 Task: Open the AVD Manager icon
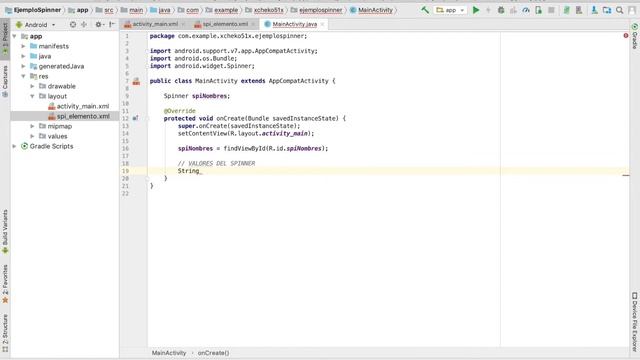pyautogui.click(x=579, y=10)
